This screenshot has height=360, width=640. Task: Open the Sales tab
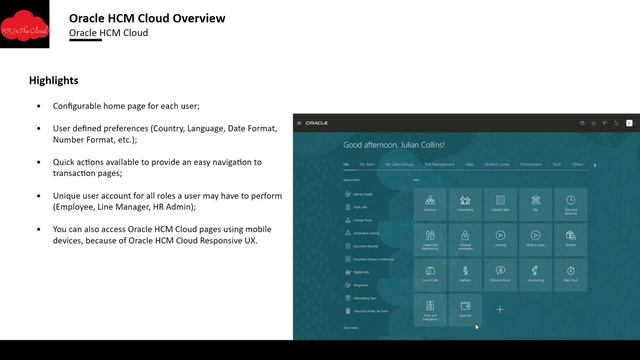pyautogui.click(x=469, y=164)
